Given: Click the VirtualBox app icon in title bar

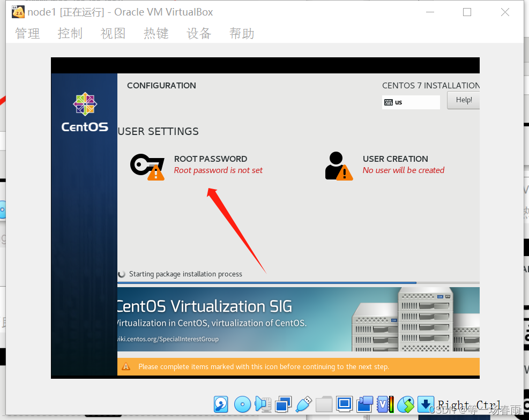Looking at the screenshot, I should (18, 12).
